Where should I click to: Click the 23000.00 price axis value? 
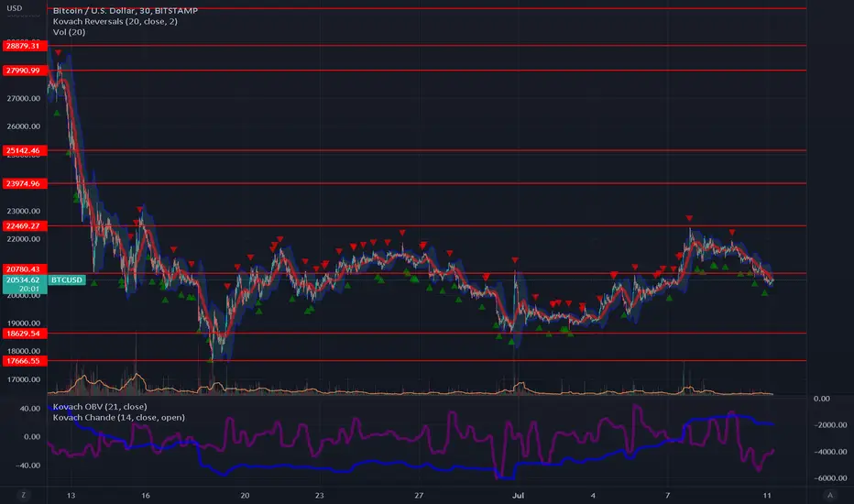24,212
